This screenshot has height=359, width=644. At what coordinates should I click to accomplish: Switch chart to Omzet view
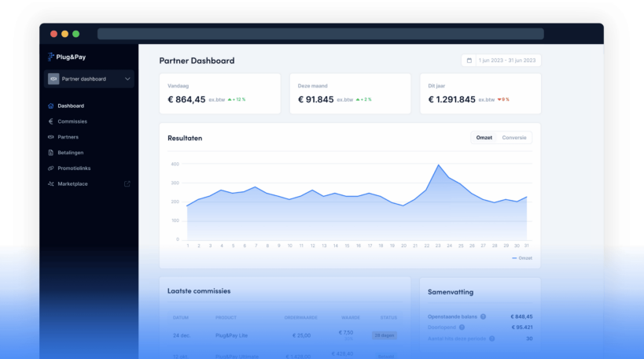click(x=484, y=138)
